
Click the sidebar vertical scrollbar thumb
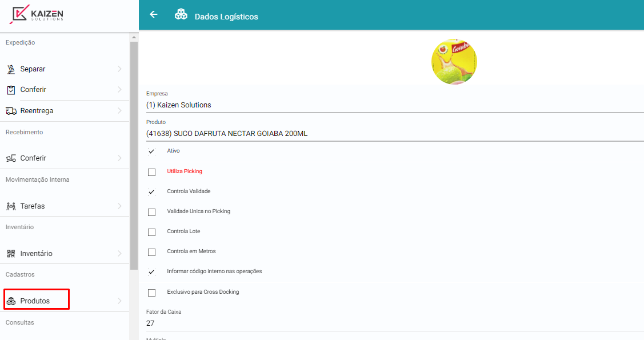tap(134, 155)
